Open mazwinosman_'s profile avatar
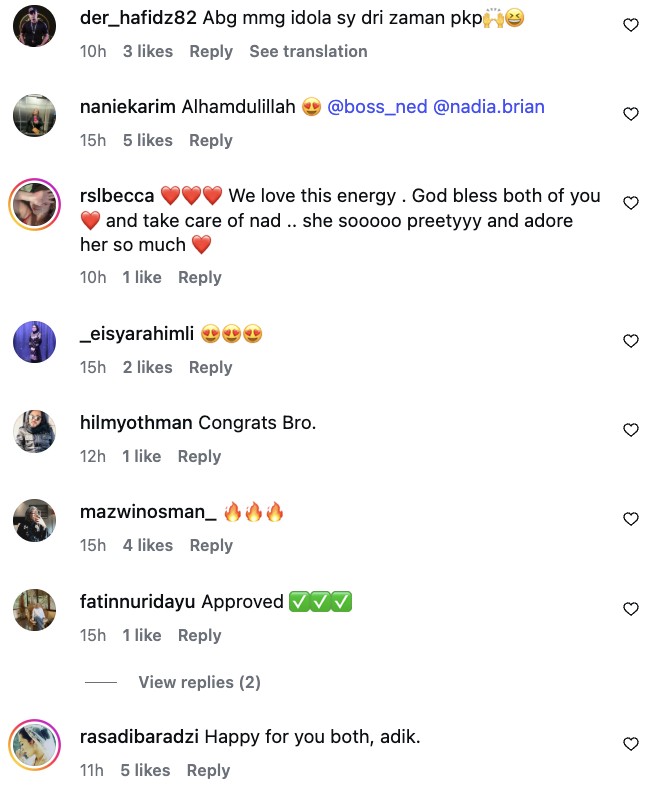 point(34,520)
